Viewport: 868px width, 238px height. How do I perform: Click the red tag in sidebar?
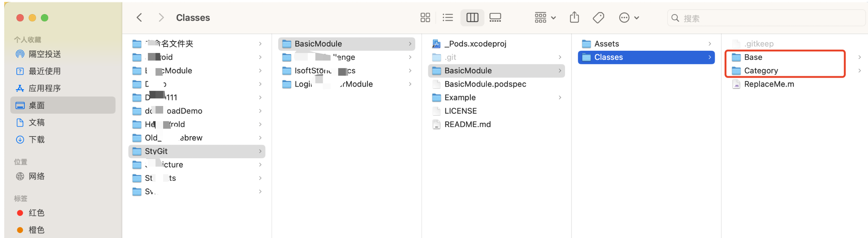[36, 213]
